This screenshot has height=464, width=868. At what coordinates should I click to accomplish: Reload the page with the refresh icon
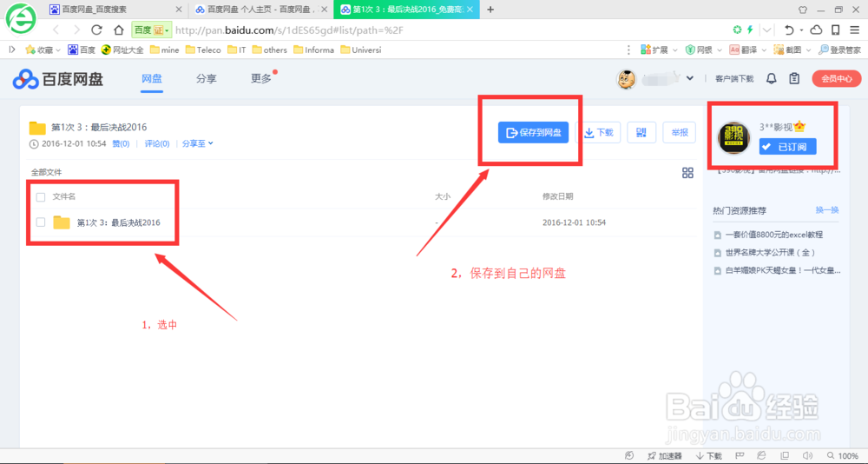(x=97, y=30)
